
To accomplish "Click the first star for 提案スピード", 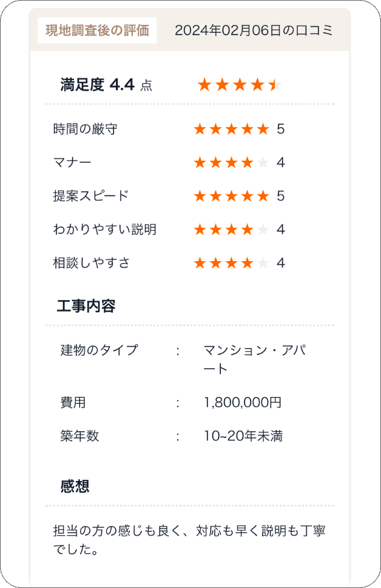I will click(200, 196).
